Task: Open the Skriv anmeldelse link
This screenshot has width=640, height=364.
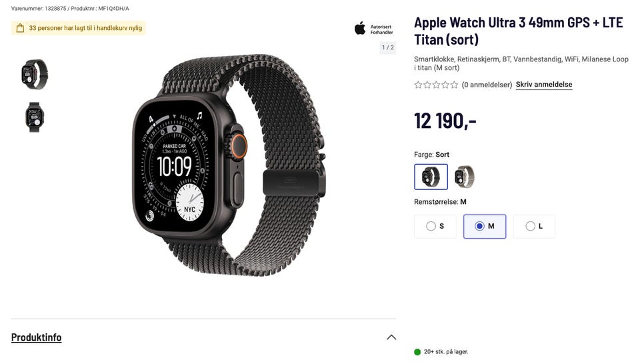Action: coord(544,85)
